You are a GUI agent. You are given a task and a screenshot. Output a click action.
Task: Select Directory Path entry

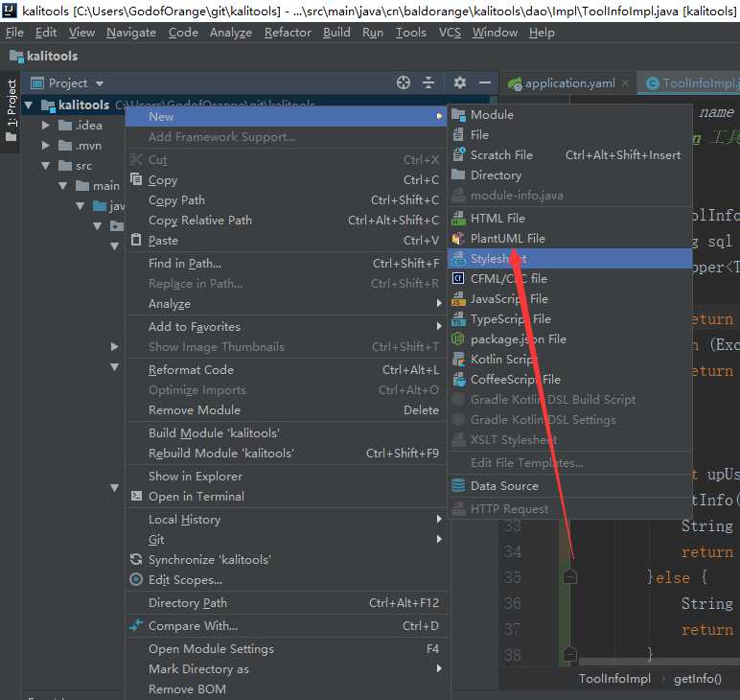(x=285, y=603)
